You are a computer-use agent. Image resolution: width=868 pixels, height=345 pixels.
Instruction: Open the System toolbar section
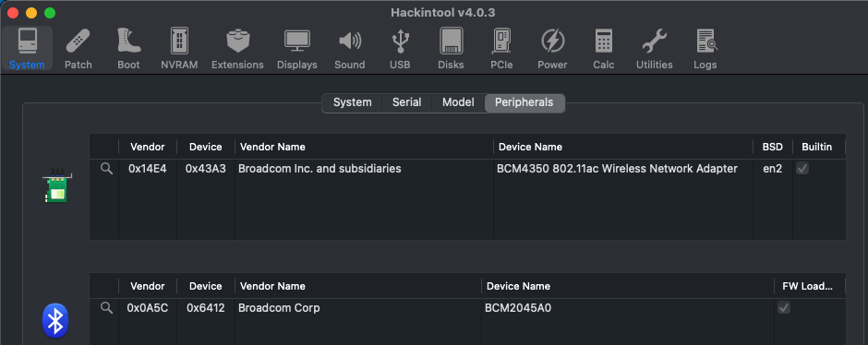27,49
